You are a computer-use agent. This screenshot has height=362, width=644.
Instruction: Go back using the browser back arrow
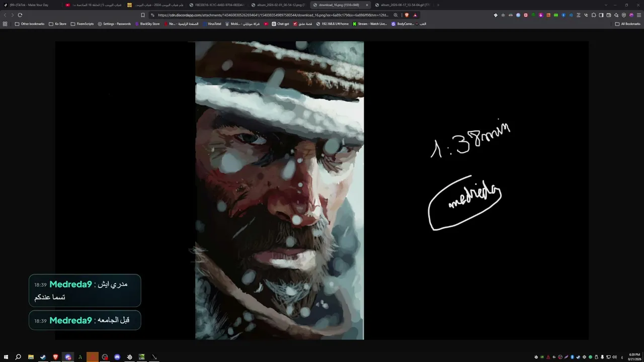tap(6, 15)
